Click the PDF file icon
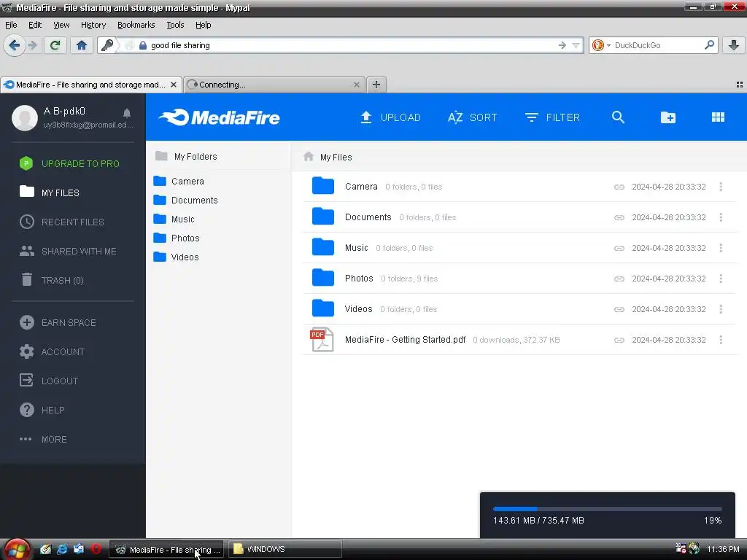The height and width of the screenshot is (560, 747). click(x=322, y=340)
